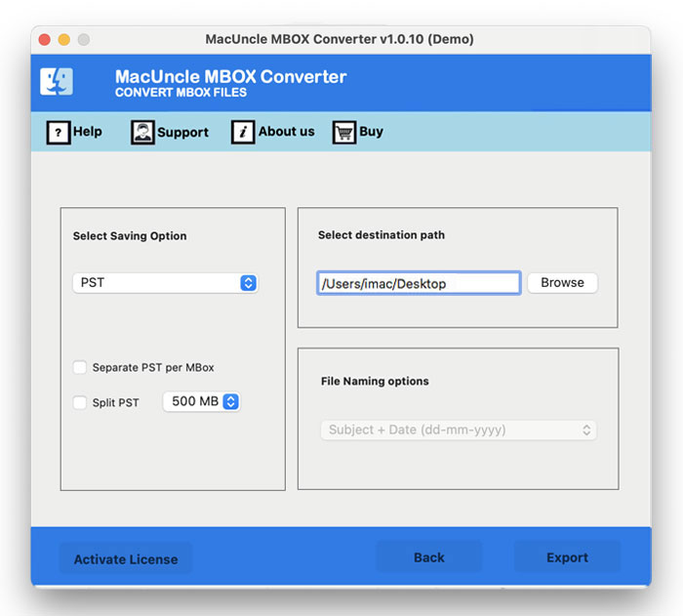Click the File Naming options heading
The image size is (683, 616).
pyautogui.click(x=375, y=381)
